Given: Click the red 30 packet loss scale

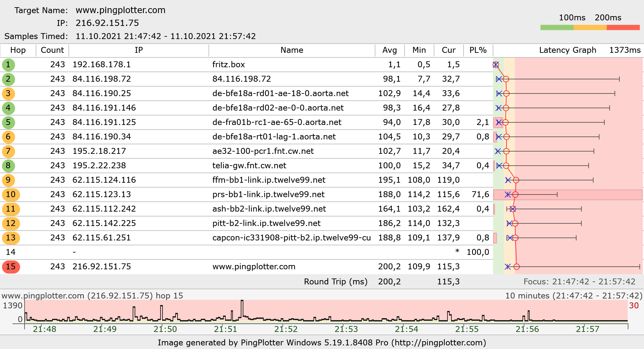Looking at the screenshot, I should pos(634,306).
